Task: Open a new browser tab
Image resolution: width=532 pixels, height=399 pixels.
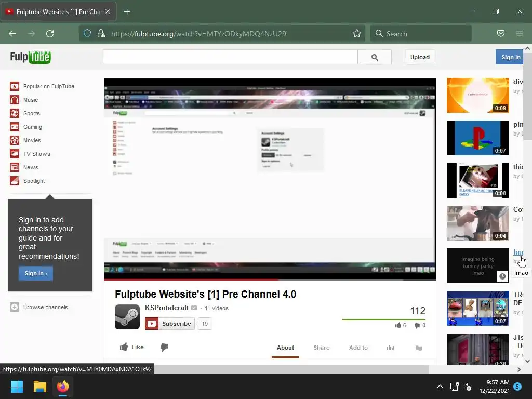Action: click(127, 12)
